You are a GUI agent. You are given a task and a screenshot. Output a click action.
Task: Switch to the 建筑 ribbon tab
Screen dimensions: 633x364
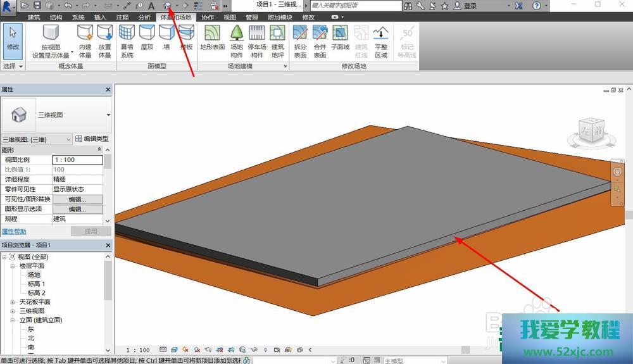tap(34, 18)
